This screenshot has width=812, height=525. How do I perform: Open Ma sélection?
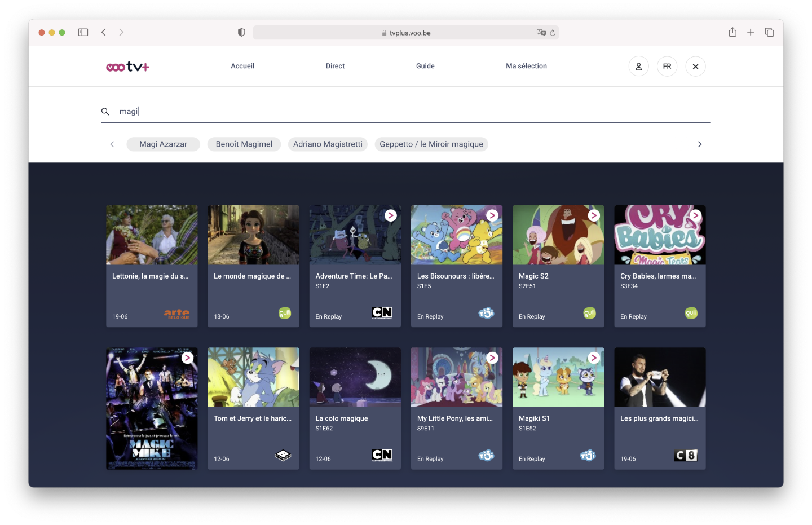click(x=526, y=66)
